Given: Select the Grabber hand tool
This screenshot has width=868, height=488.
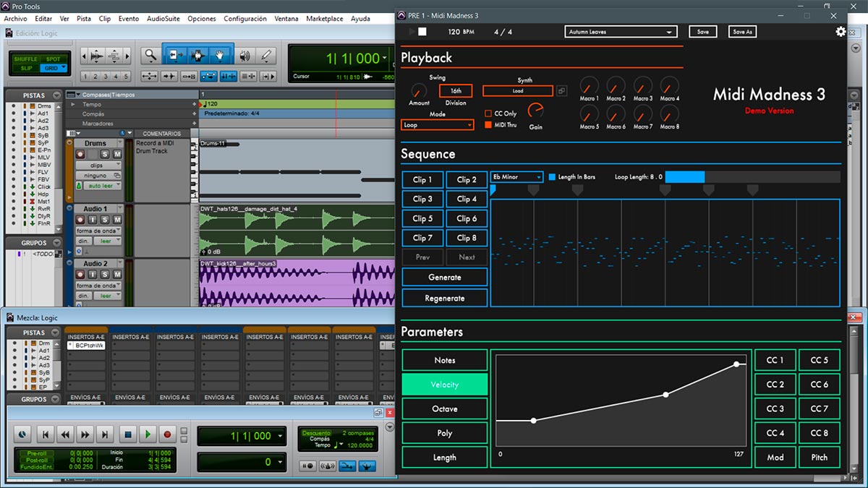Looking at the screenshot, I should coord(219,55).
